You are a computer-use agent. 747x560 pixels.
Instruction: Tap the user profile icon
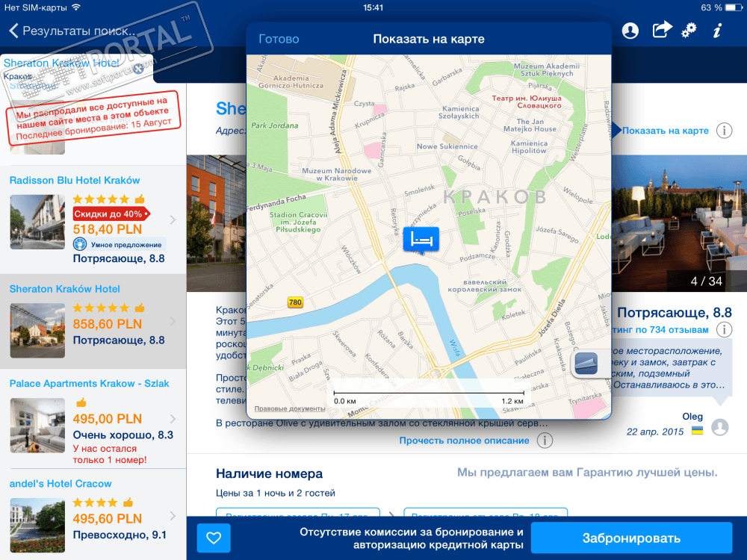[x=630, y=31]
